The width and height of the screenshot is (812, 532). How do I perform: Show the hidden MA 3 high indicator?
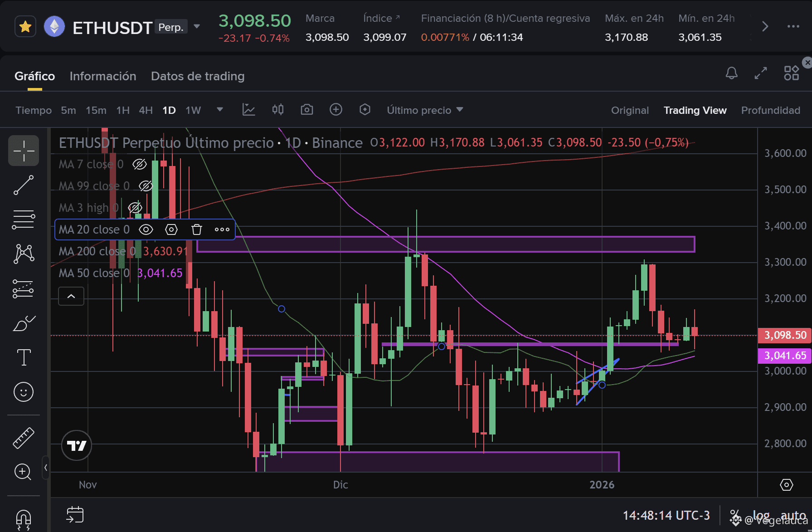(135, 208)
